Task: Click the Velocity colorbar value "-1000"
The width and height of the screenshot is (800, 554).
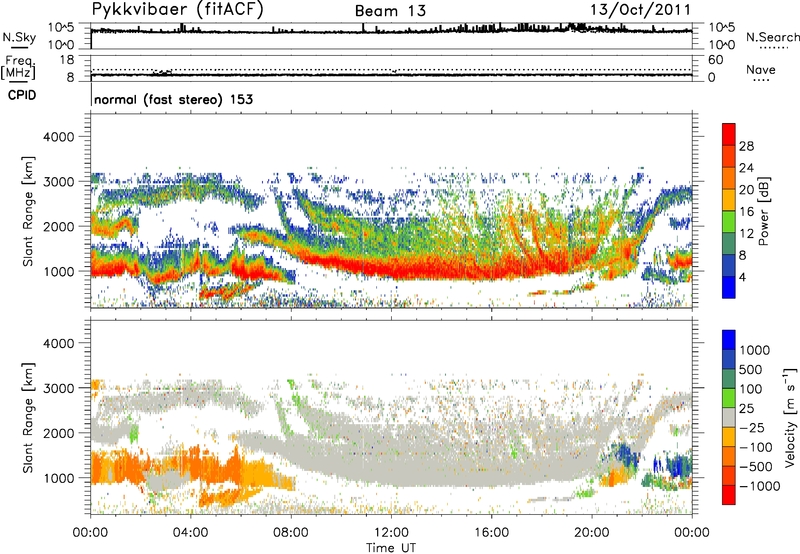Action: (x=760, y=486)
